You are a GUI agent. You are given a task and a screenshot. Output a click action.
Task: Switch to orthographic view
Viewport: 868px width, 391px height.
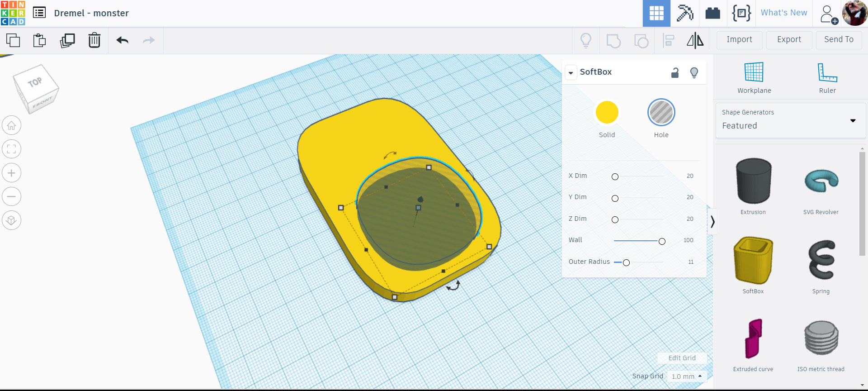pos(12,220)
